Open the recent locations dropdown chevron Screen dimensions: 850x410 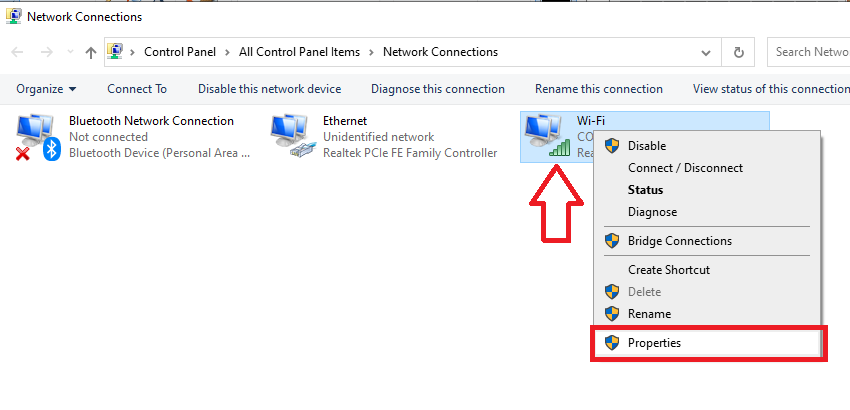coord(70,53)
